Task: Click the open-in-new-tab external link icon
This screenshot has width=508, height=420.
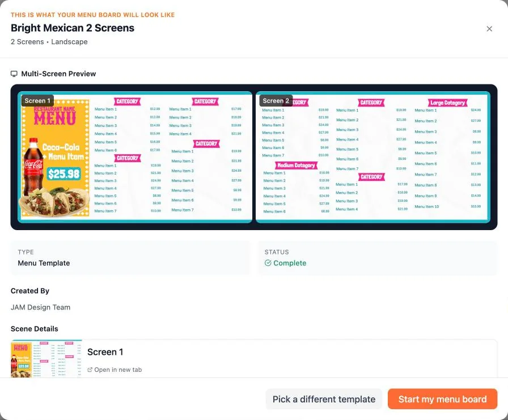Action: click(90, 370)
